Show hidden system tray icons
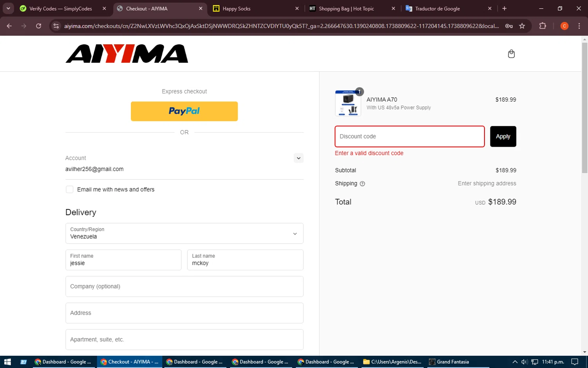Image resolution: width=588 pixels, height=368 pixels. (515, 362)
